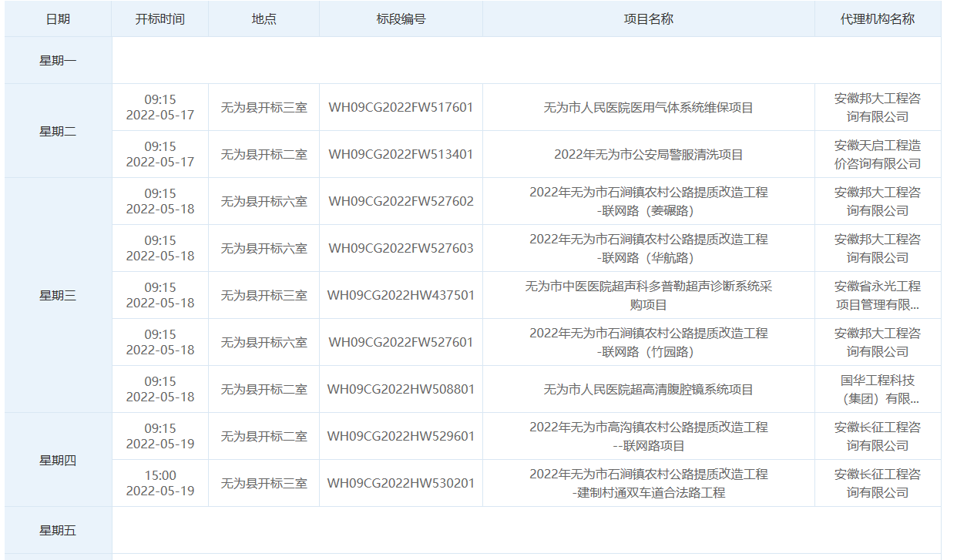The image size is (957, 560).
Task: Click the 日期 column header
Action: tap(58, 19)
